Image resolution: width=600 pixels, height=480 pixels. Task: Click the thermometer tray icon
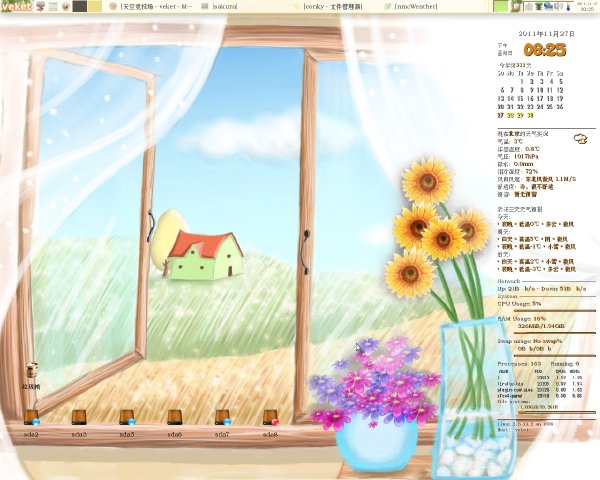click(x=568, y=7)
